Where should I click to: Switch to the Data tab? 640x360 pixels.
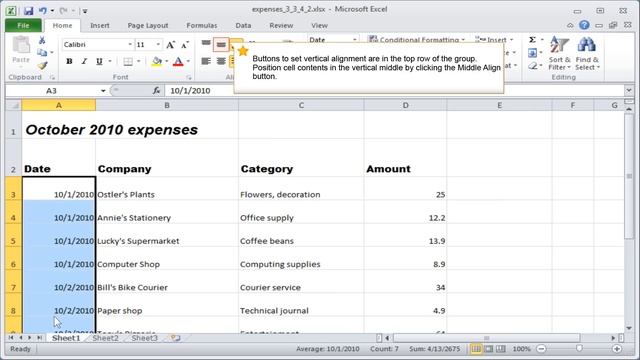243,25
